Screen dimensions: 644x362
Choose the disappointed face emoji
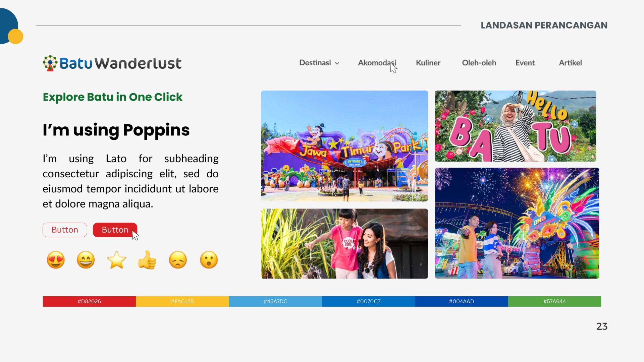(178, 260)
